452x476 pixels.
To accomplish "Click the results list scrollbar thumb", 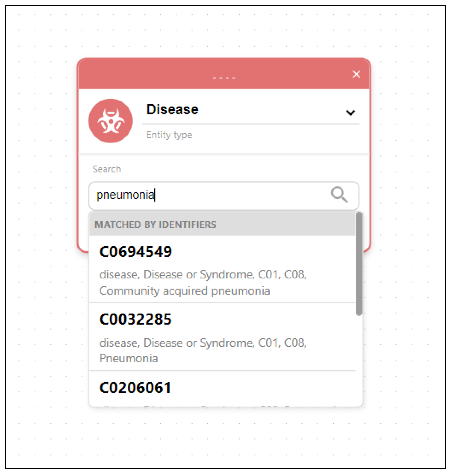I will 359,263.
